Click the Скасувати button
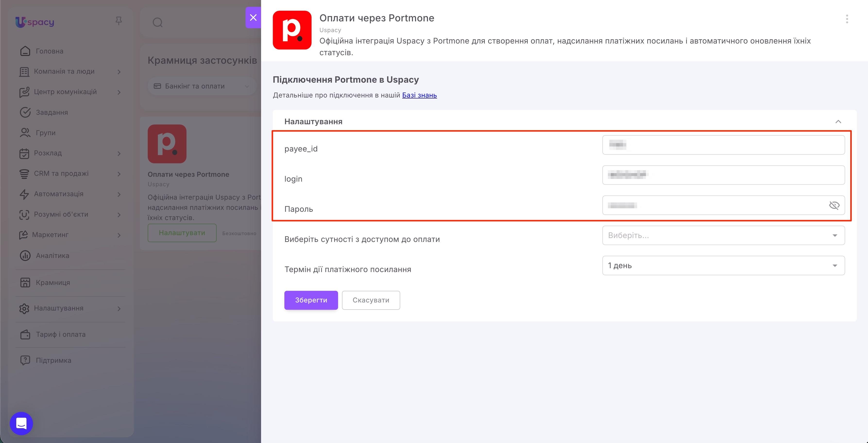The height and width of the screenshot is (443, 868). 371,300
